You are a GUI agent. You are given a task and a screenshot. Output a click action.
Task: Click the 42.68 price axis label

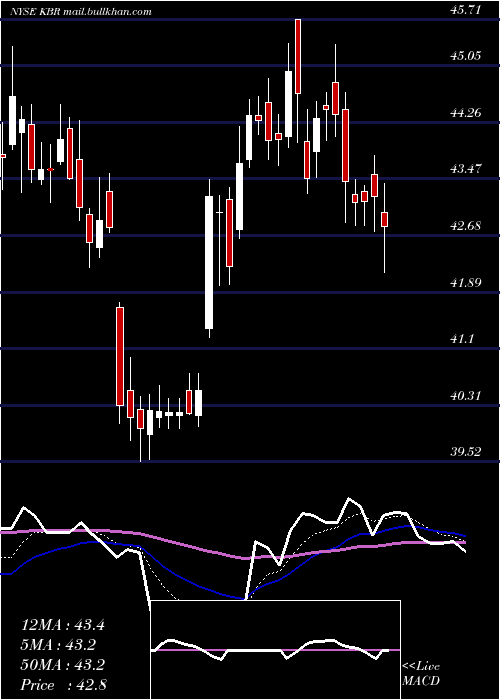466,225
